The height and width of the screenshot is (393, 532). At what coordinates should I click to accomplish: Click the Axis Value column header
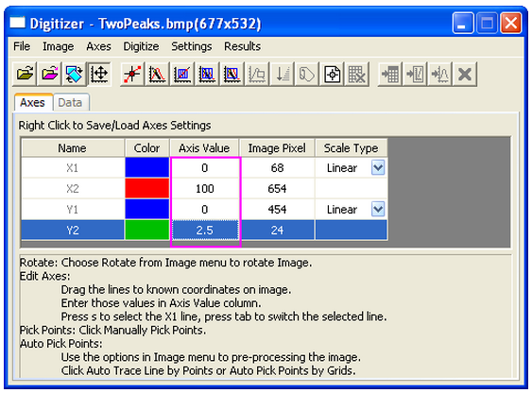[205, 147]
